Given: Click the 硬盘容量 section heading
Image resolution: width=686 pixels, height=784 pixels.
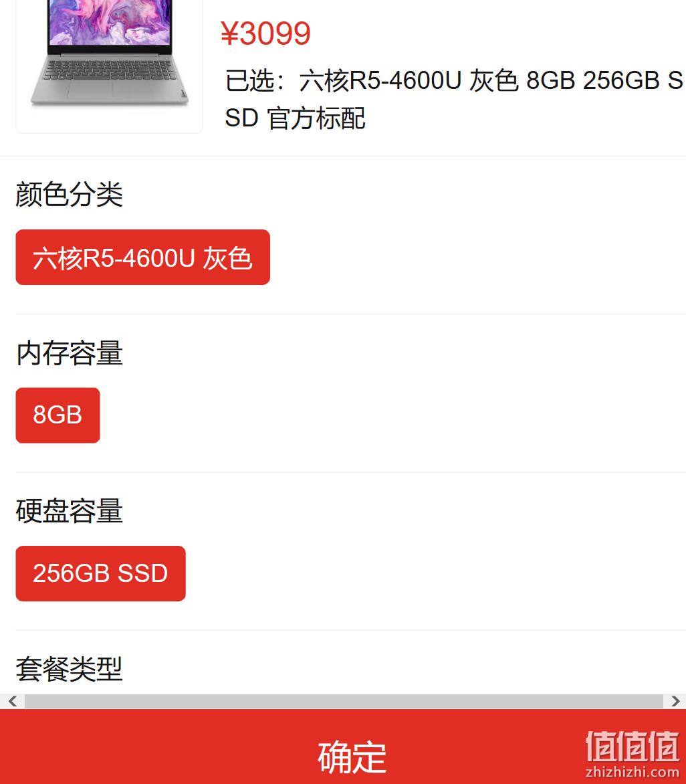Looking at the screenshot, I should (x=70, y=510).
